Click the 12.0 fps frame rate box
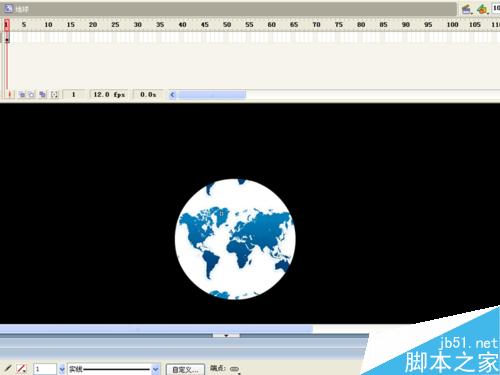This screenshot has height=375, width=500. [109, 95]
